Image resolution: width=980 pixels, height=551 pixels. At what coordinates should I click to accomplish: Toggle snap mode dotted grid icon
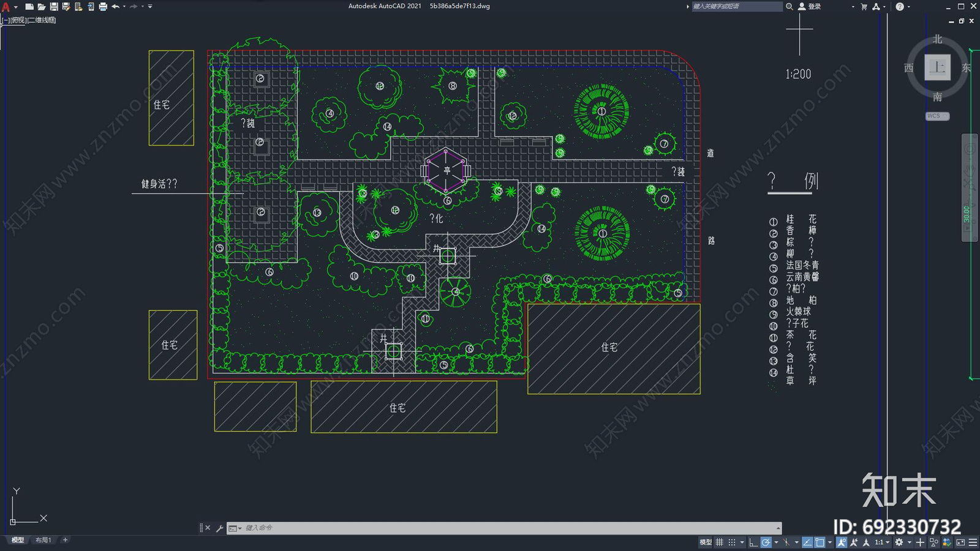(732, 542)
